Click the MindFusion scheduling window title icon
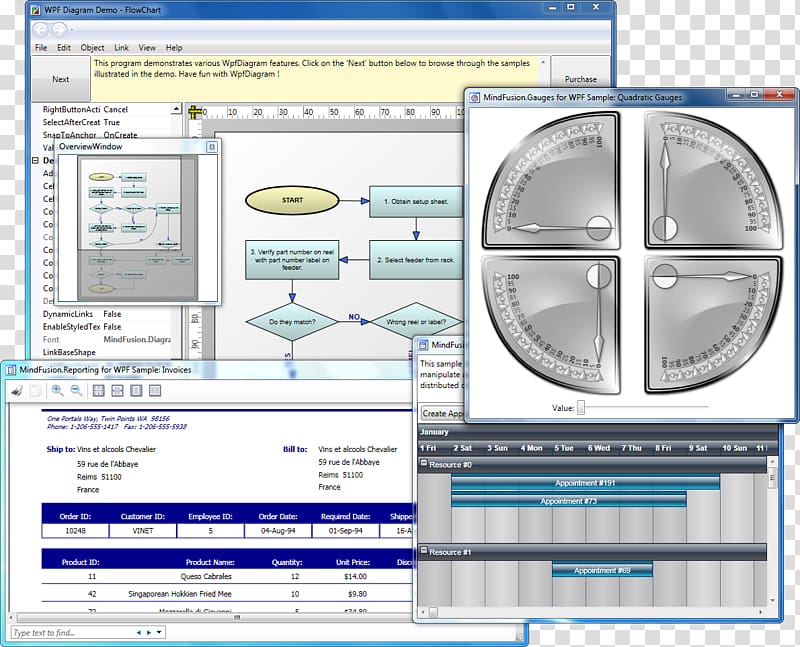This screenshot has width=800, height=647. (423, 345)
